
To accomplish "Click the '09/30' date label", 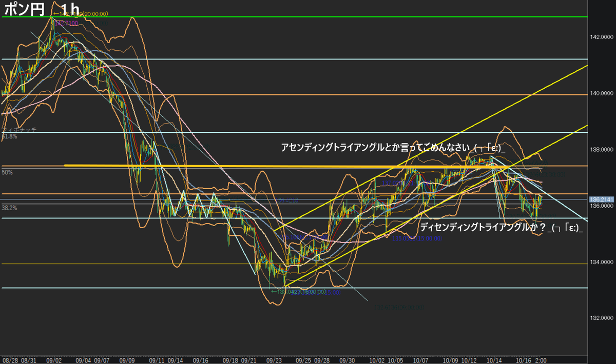I will [348, 360].
